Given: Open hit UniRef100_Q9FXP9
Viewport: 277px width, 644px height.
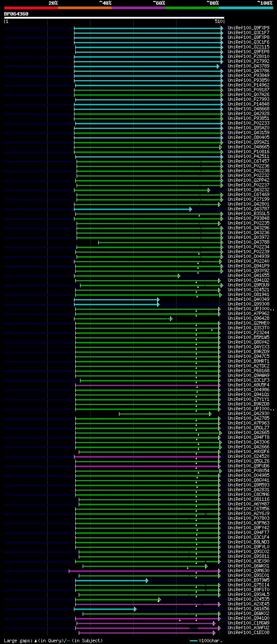Looking at the screenshot, I should [248, 28].
